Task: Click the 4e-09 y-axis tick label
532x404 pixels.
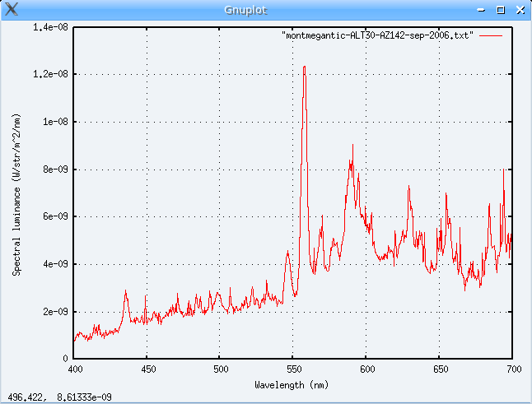Action: pos(55,264)
